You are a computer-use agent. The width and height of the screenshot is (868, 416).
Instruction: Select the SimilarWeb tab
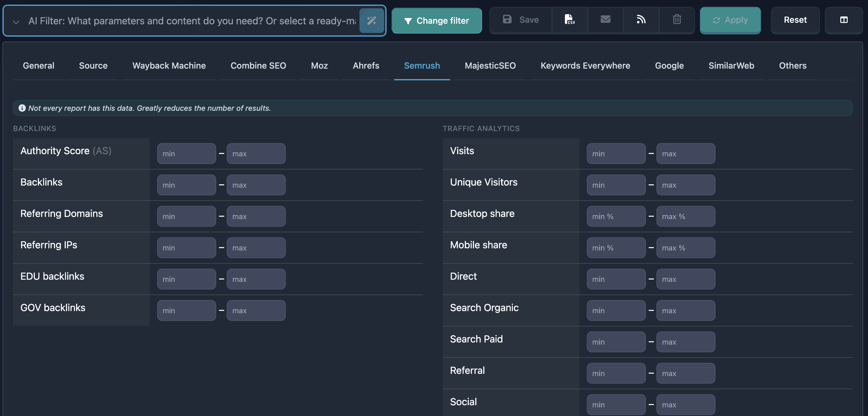[x=731, y=66]
